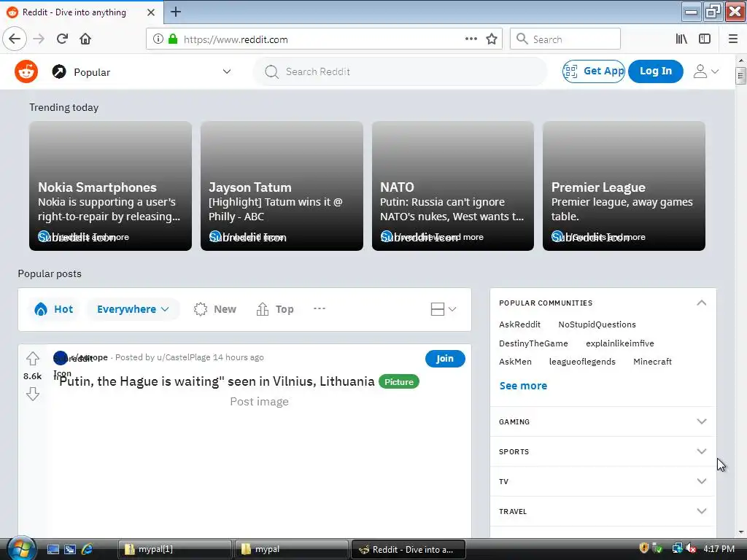Click the Firefox Search box
This screenshot has width=747, height=560.
pos(565,39)
